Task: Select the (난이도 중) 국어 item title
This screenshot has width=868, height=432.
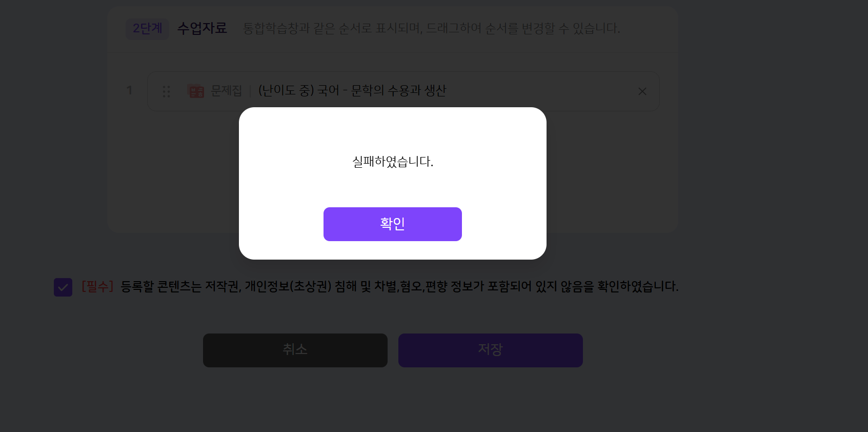Action: pos(352,91)
